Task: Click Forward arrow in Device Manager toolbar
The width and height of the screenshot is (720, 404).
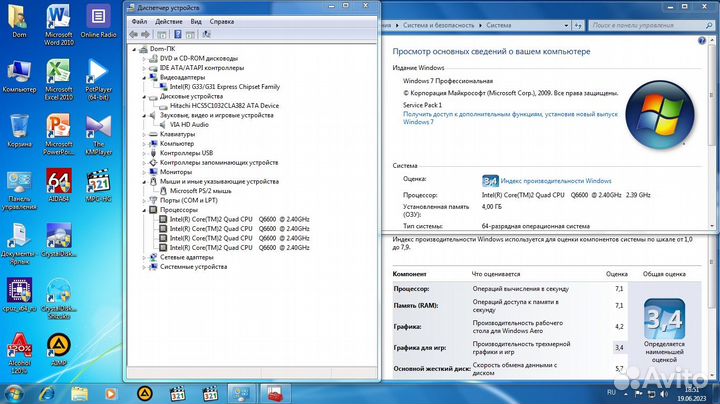Action: pos(146,34)
